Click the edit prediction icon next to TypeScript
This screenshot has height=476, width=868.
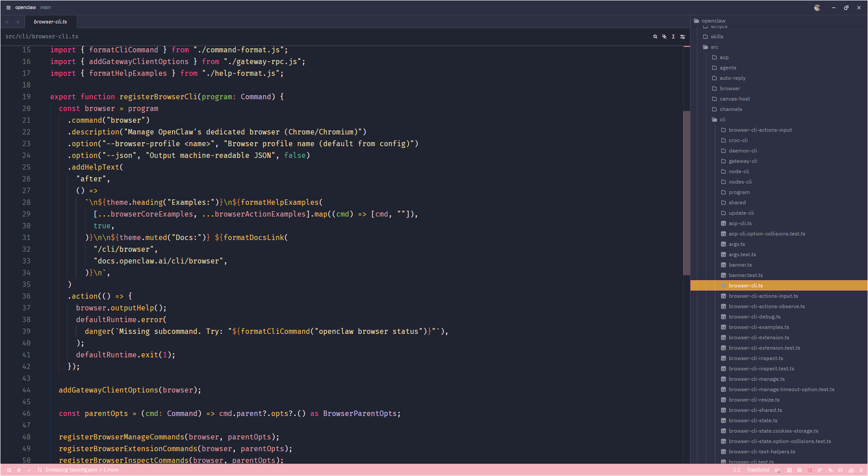(x=777, y=470)
